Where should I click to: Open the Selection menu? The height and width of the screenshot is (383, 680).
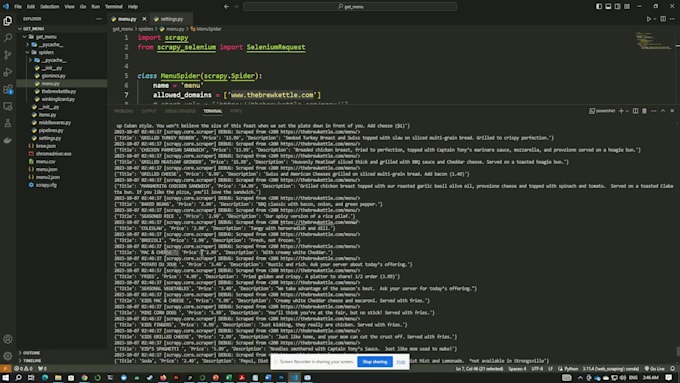point(50,7)
